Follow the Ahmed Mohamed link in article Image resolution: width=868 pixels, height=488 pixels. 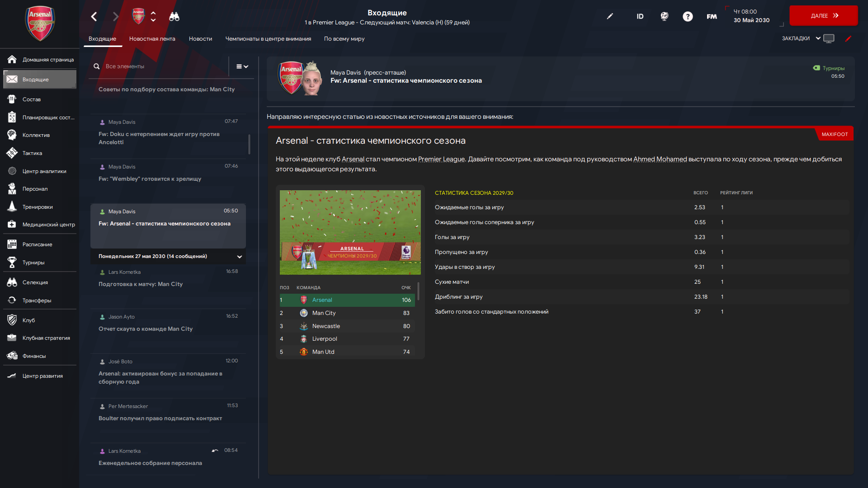pyautogui.click(x=660, y=159)
